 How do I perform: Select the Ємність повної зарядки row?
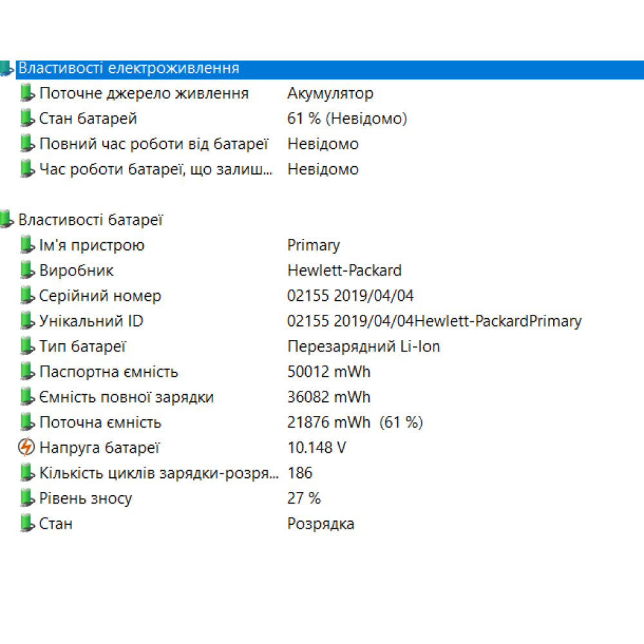tap(126, 397)
